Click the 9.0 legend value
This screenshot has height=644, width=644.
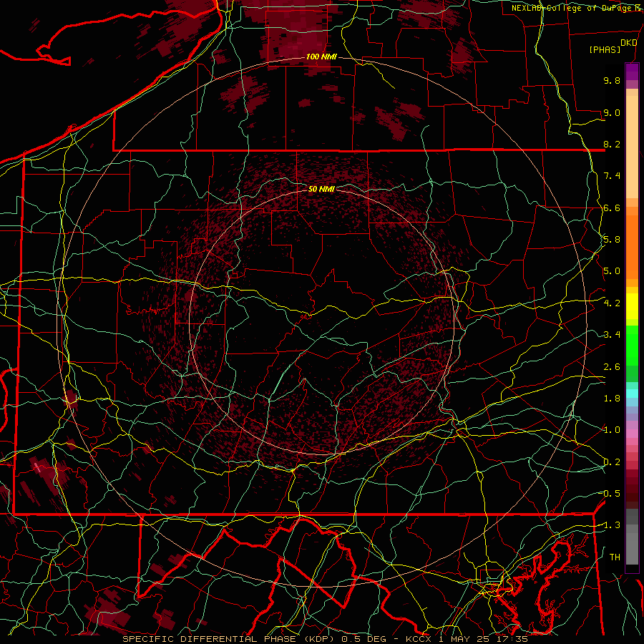click(x=612, y=112)
